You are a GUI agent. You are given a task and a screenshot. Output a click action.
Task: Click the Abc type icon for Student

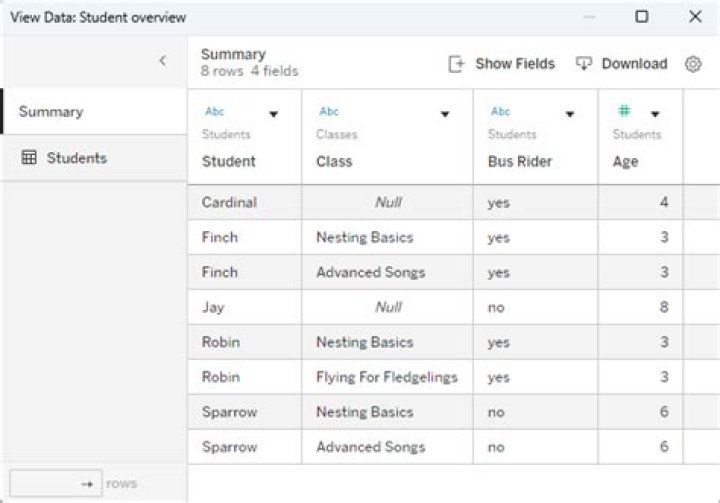(x=215, y=112)
